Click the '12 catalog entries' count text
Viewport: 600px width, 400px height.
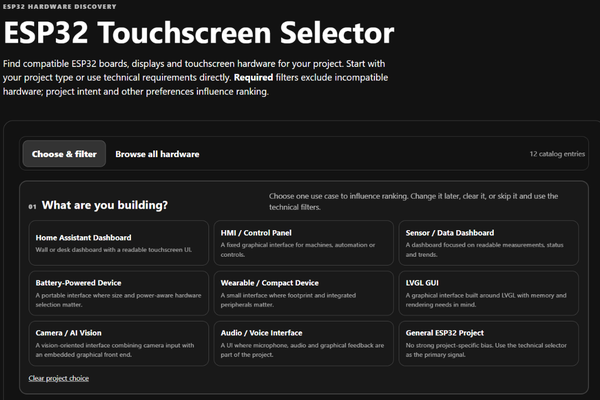tap(557, 154)
